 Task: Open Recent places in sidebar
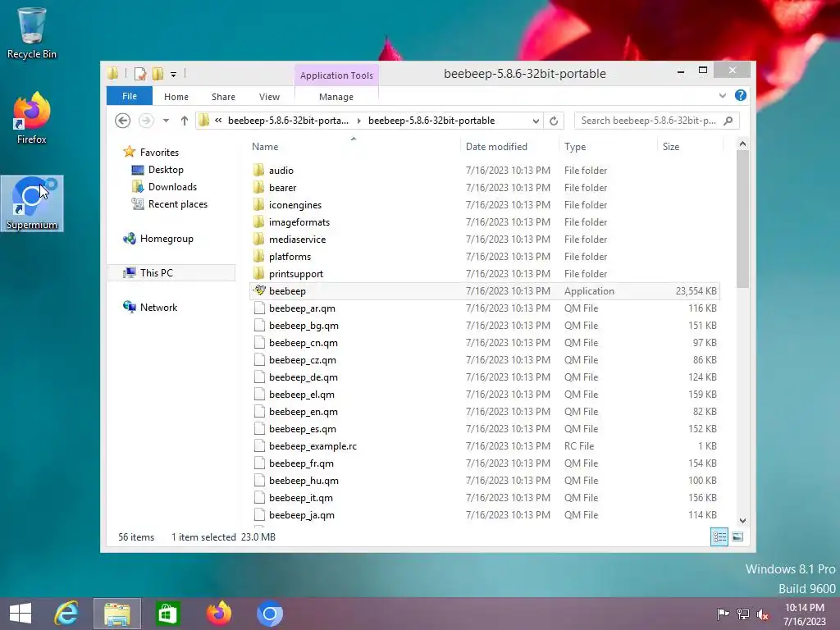pyautogui.click(x=177, y=203)
